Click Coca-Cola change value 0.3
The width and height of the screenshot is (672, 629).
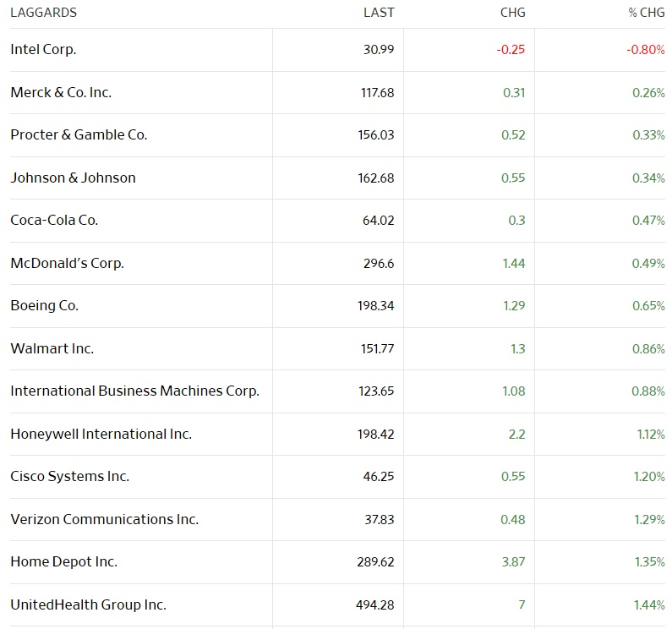coord(516,220)
